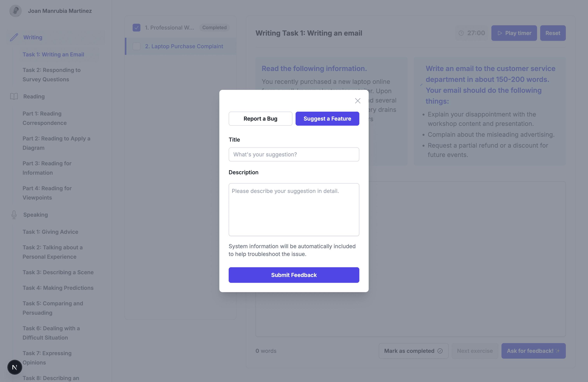The width and height of the screenshot is (588, 382).
Task: Start the timer with the Play timer icon
Action: click(x=500, y=33)
